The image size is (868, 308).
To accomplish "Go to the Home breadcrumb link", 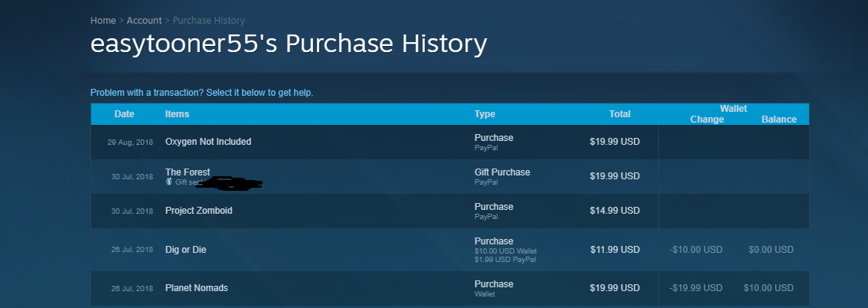I will [103, 21].
